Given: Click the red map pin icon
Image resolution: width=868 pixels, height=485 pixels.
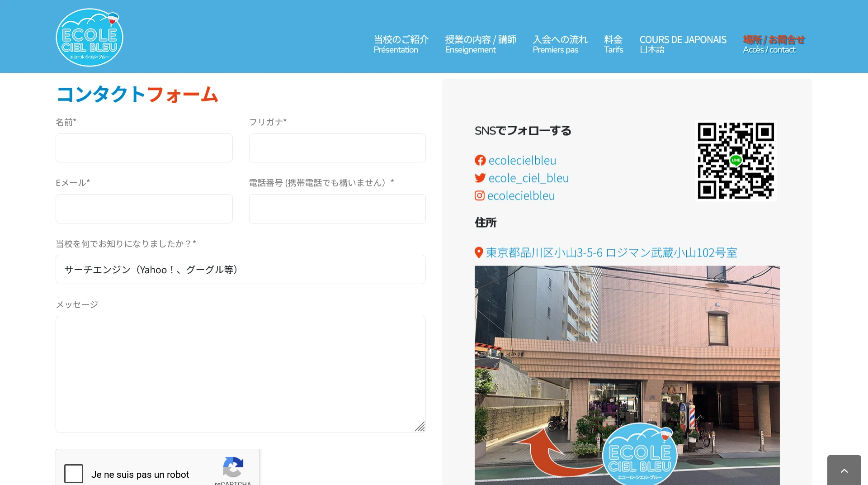Looking at the screenshot, I should [479, 253].
